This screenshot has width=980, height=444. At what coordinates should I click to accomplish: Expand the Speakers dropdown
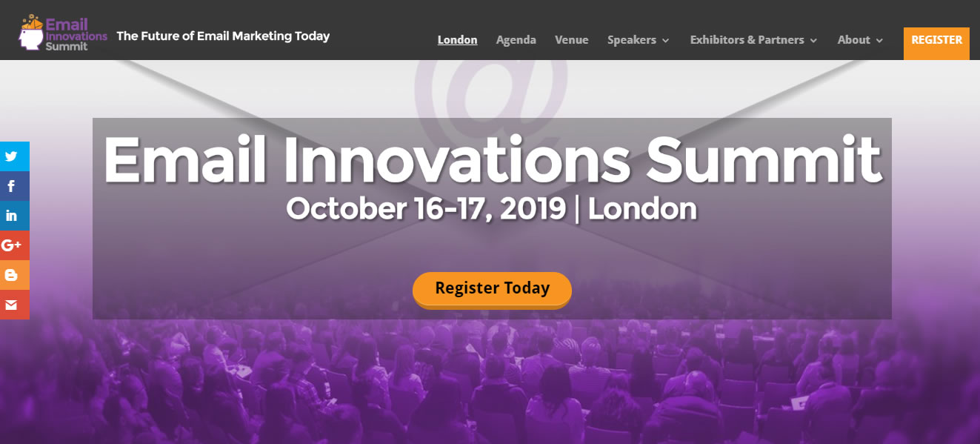click(x=633, y=40)
